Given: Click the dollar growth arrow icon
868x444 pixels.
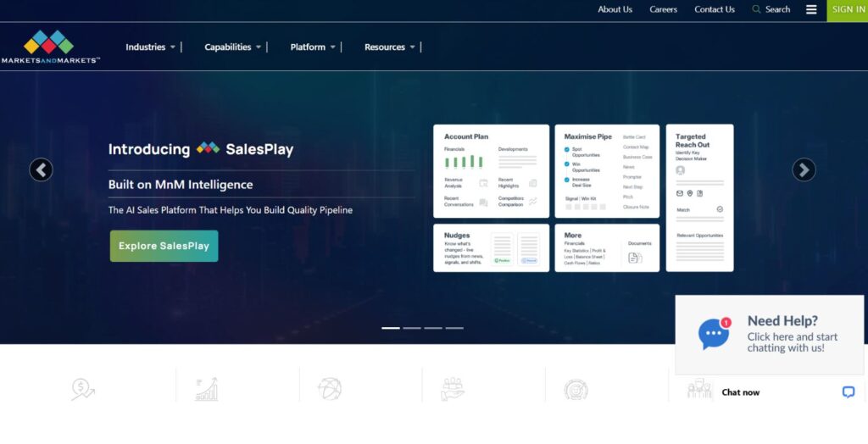Looking at the screenshot, I should (82, 389).
